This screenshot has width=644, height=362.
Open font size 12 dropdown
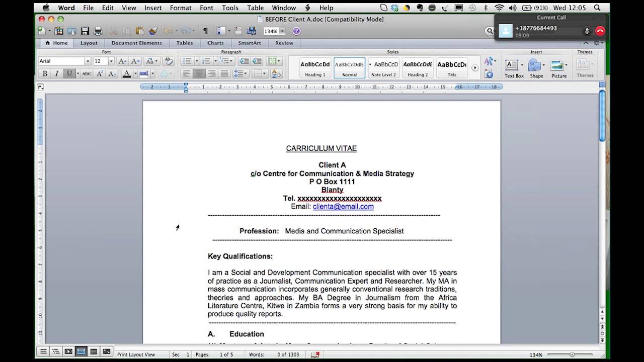tap(111, 61)
